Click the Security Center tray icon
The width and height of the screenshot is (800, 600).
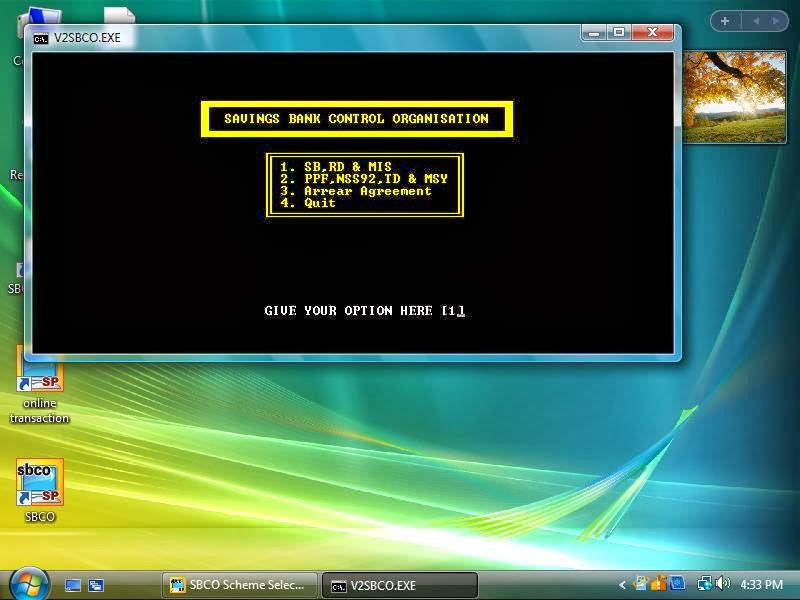(658, 583)
